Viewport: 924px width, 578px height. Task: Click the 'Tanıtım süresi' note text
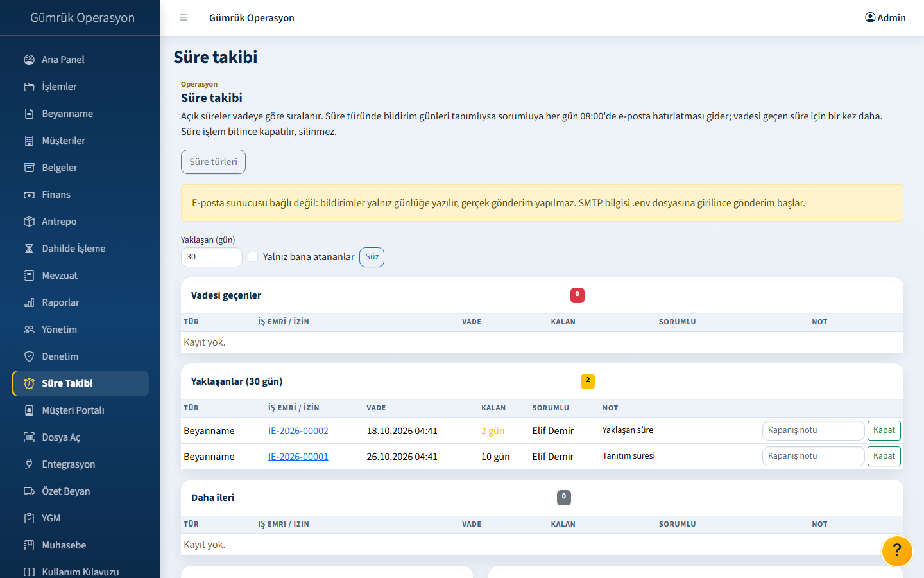[629, 456]
